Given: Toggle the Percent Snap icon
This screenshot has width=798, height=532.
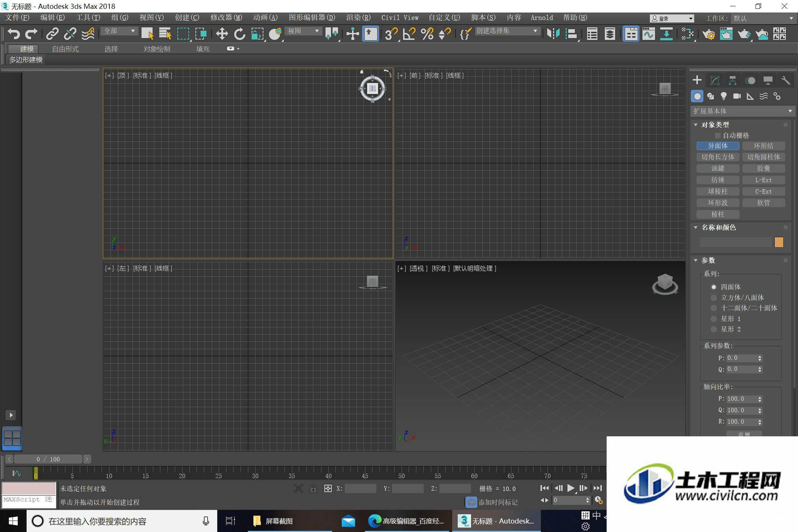Looking at the screenshot, I should [x=427, y=34].
